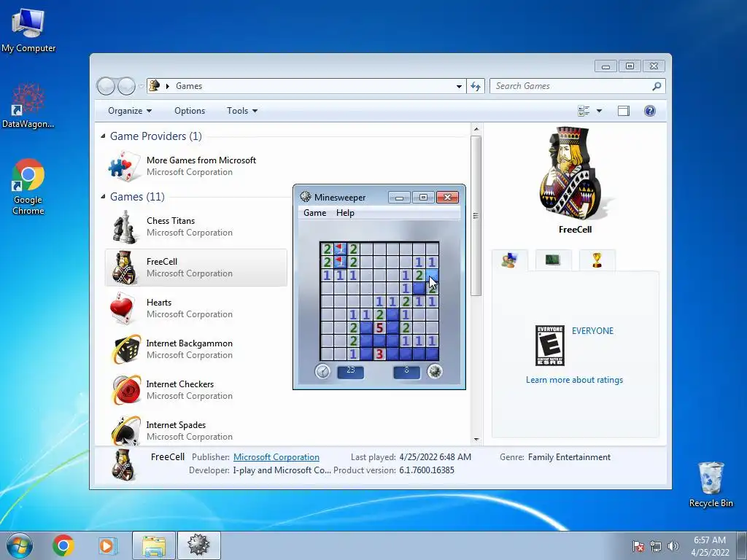Click Learn more about ratings

click(x=575, y=380)
